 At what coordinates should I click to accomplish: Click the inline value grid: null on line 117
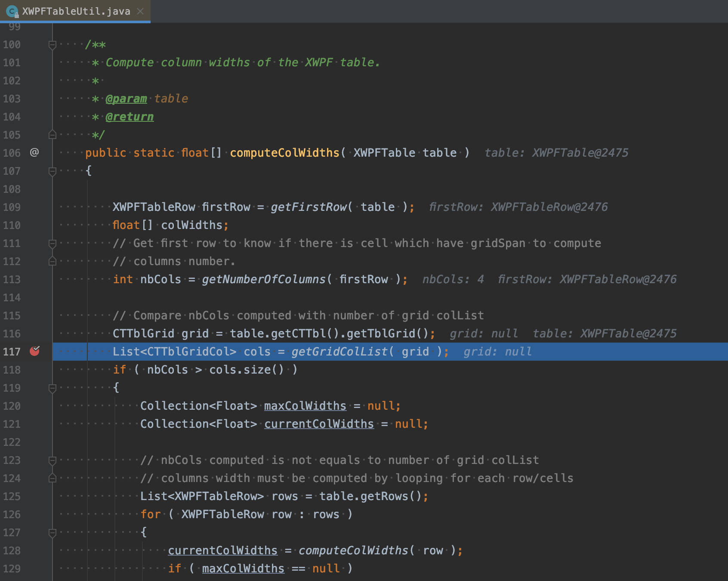tap(498, 351)
